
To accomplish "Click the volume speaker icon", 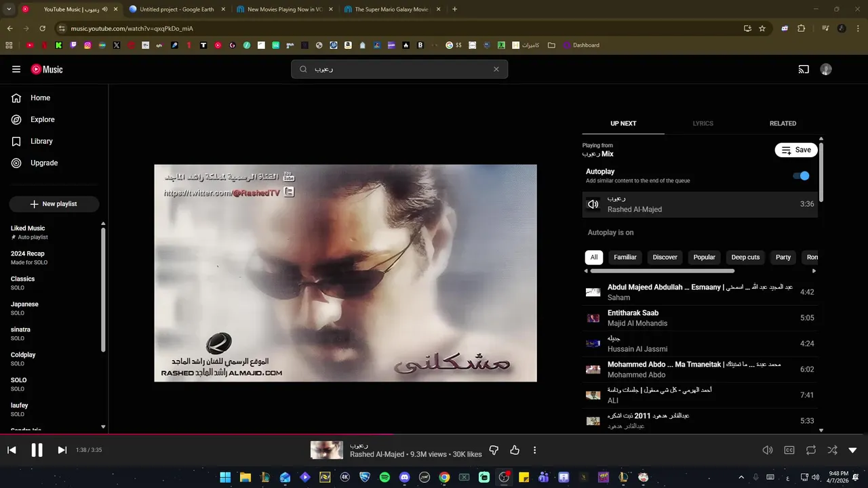I will click(x=768, y=450).
